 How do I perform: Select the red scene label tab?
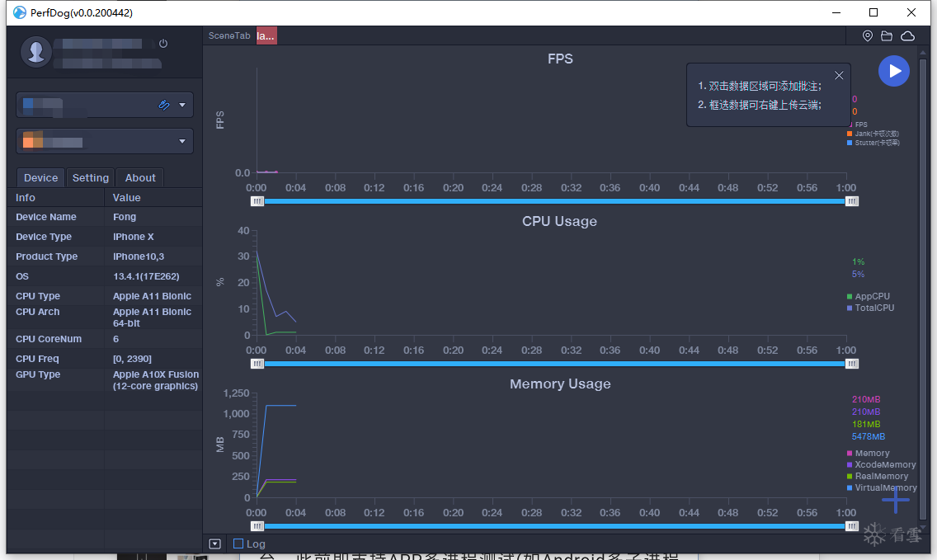pos(266,35)
